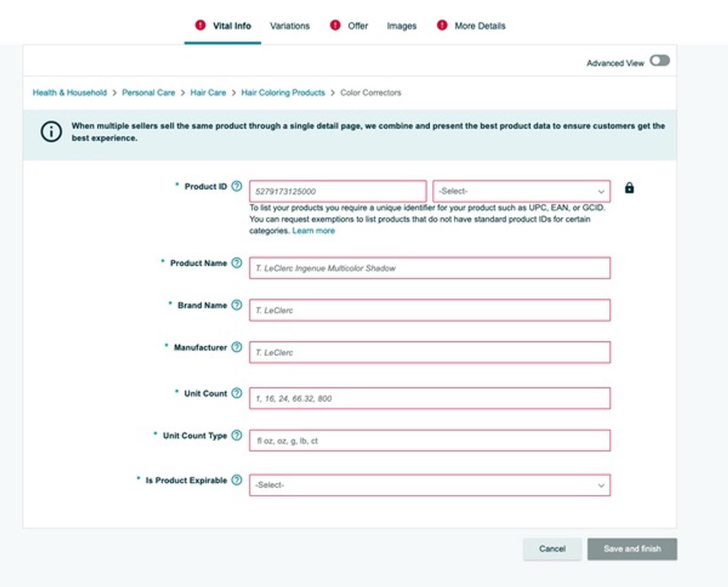Viewport: 728px width, 587px height.
Task: Click the question mark beside Brand Name
Action: (x=237, y=305)
